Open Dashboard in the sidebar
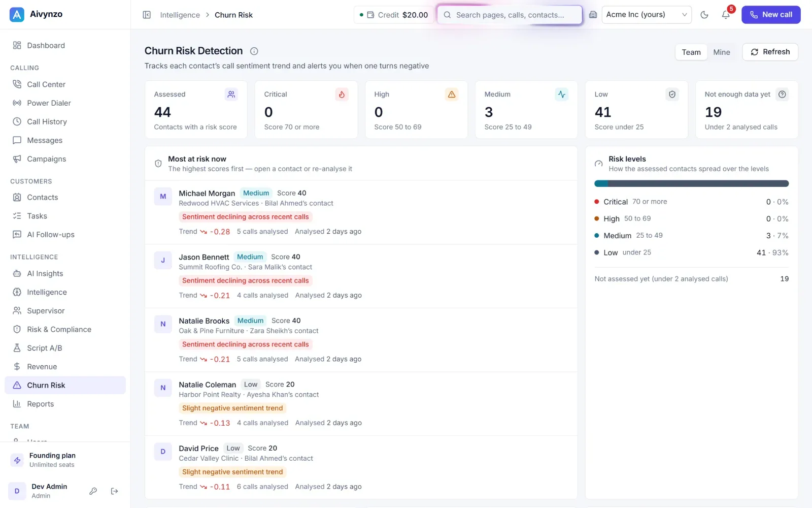Screen dimensions: 812x508 tap(65, 45)
